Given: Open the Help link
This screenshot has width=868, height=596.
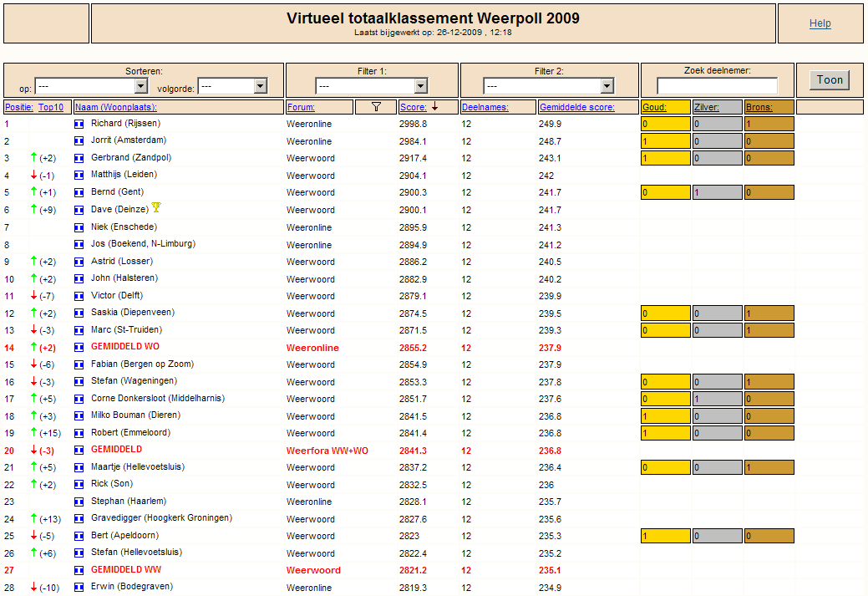Looking at the screenshot, I should [820, 23].
